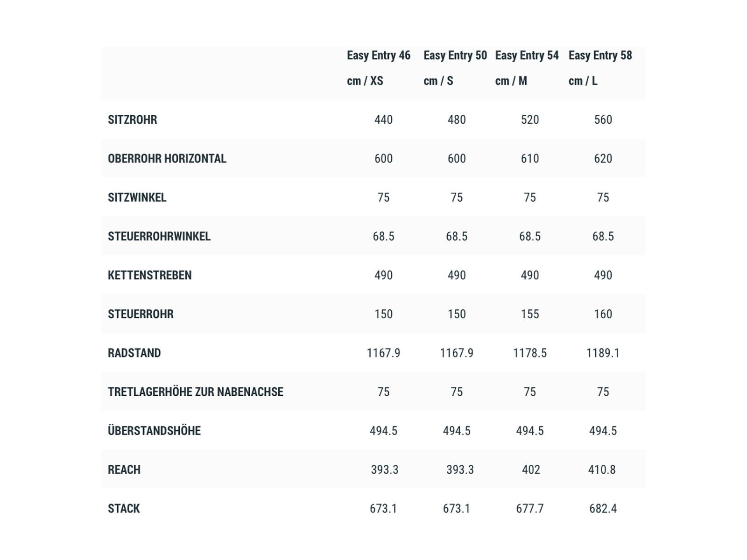Click the SITZWINKEL row label
The height and width of the screenshot is (560, 747).
[x=137, y=197]
